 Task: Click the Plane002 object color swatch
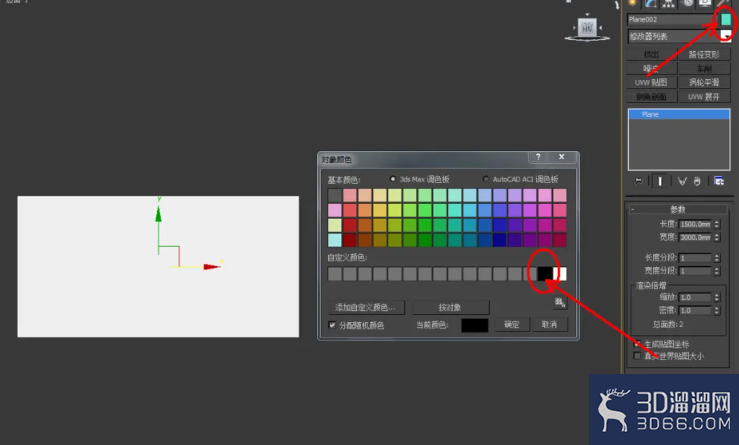[726, 19]
